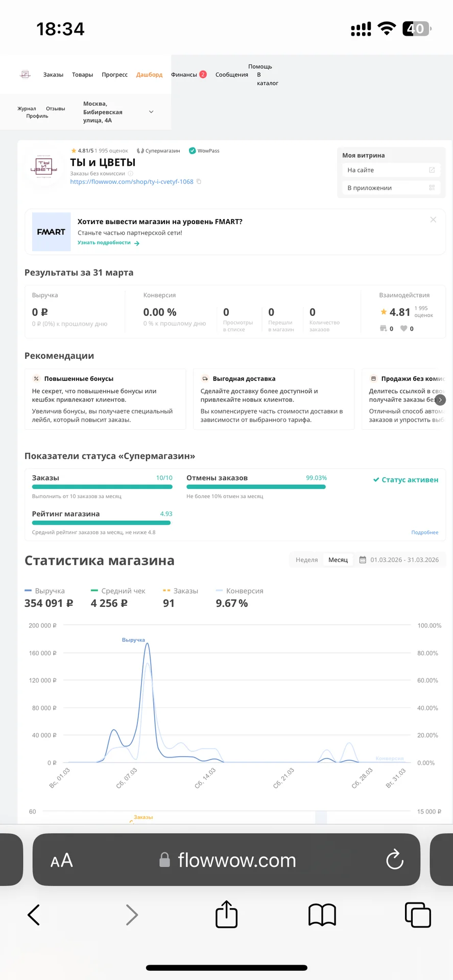Click the star rating icon near 4.81/5
Screen dimensions: 453x980
pyautogui.click(x=74, y=151)
